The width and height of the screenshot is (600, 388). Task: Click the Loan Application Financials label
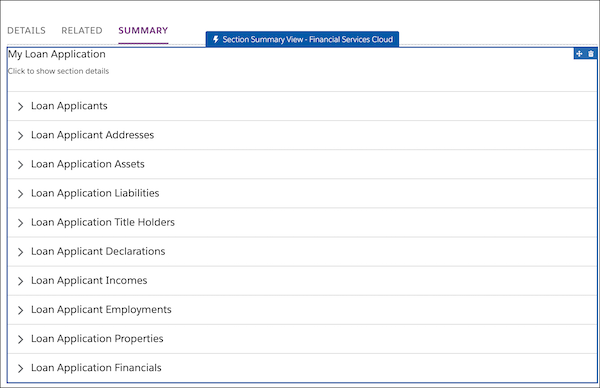(x=96, y=368)
